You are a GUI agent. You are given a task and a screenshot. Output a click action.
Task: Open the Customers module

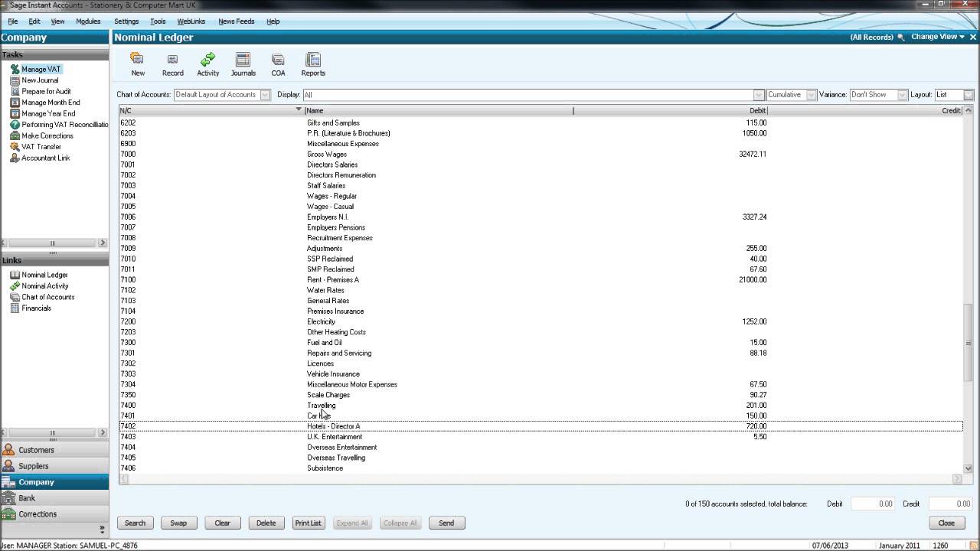tap(54, 450)
